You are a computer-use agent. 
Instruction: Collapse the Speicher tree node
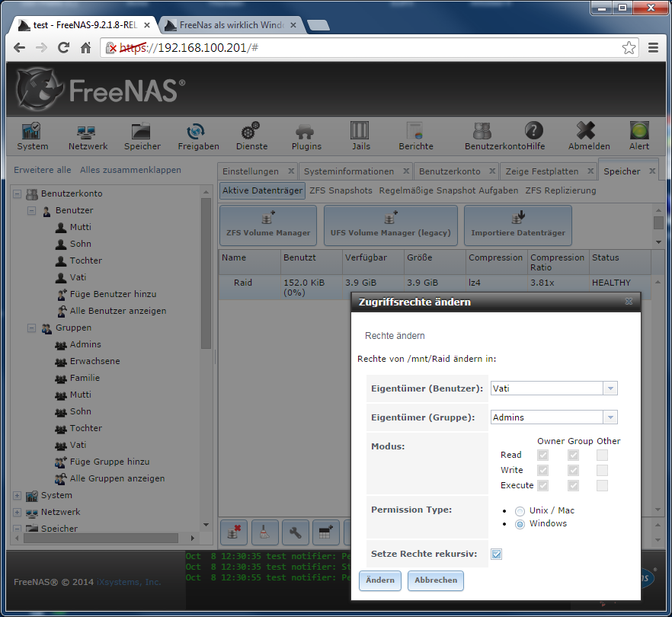[17, 529]
